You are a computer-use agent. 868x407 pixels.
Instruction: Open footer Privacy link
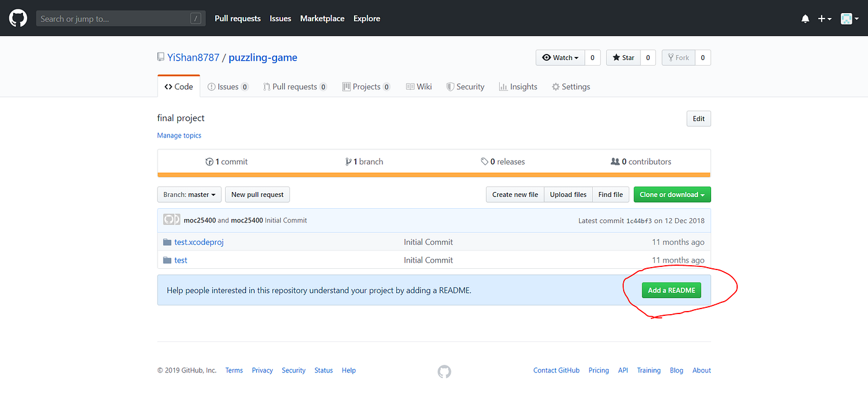(262, 370)
